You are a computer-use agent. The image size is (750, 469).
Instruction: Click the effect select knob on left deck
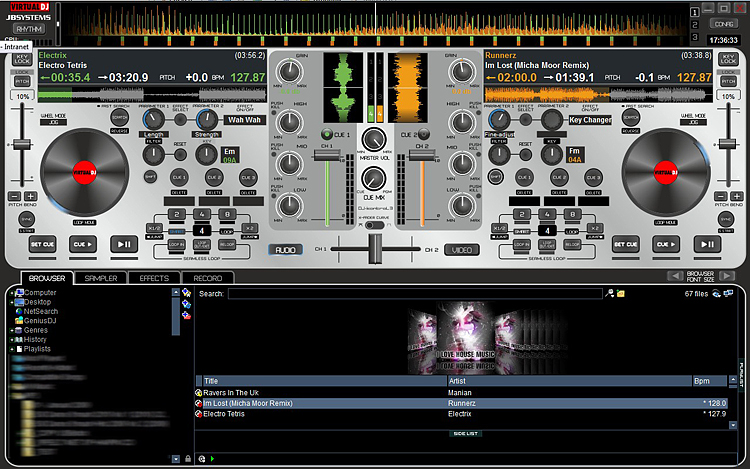tap(180, 119)
